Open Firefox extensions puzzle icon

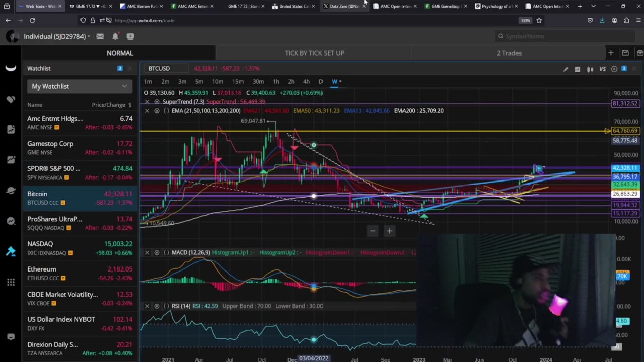[626, 20]
